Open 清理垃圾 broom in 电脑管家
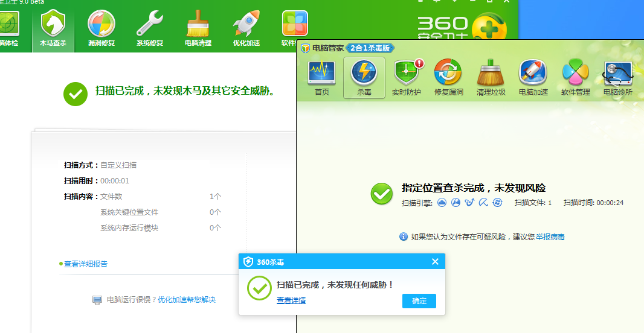Viewport: 644px width, 333px height. (491, 77)
